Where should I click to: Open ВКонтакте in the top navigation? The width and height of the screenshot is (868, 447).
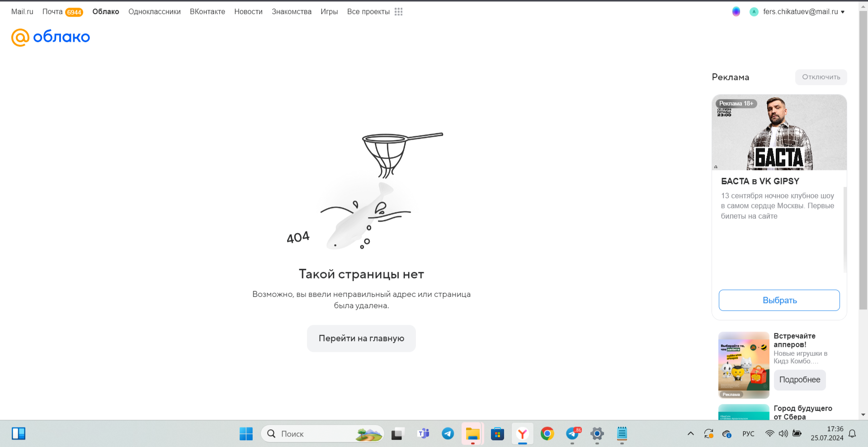[208, 12]
